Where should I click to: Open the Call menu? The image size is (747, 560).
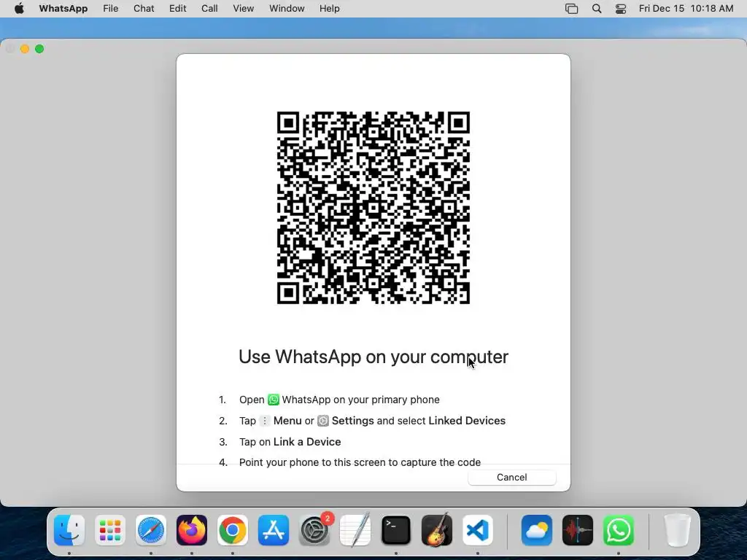click(x=209, y=9)
